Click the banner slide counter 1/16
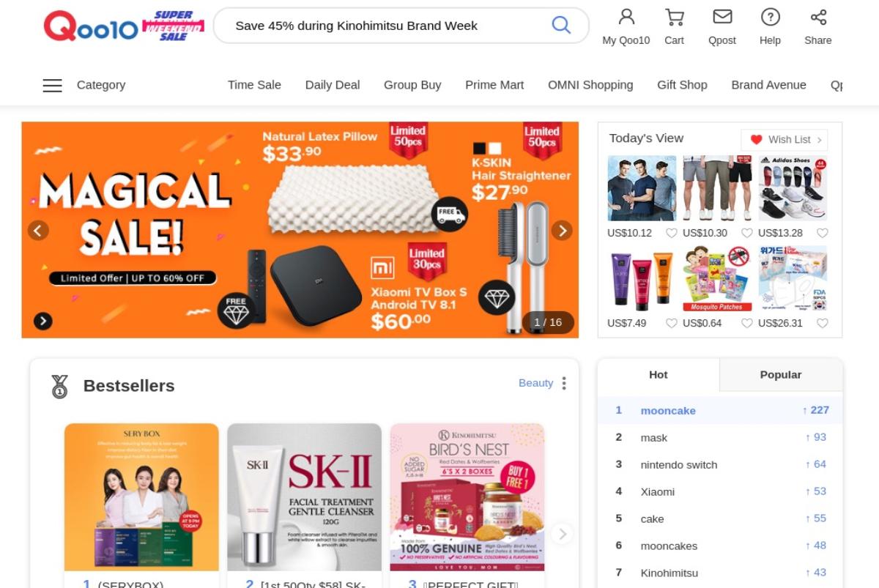 click(548, 322)
